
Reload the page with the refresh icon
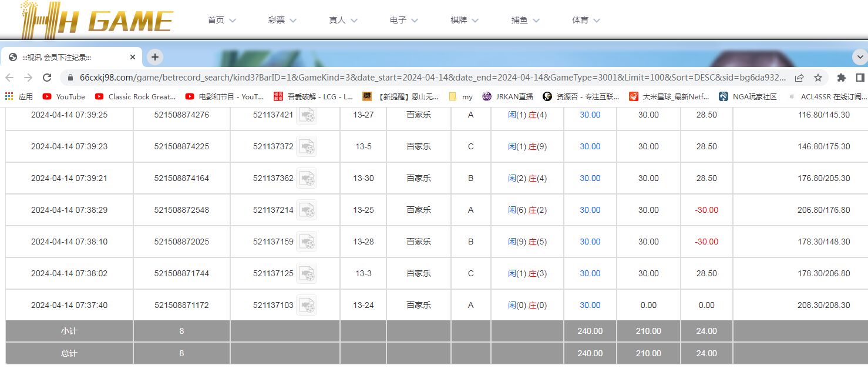47,78
